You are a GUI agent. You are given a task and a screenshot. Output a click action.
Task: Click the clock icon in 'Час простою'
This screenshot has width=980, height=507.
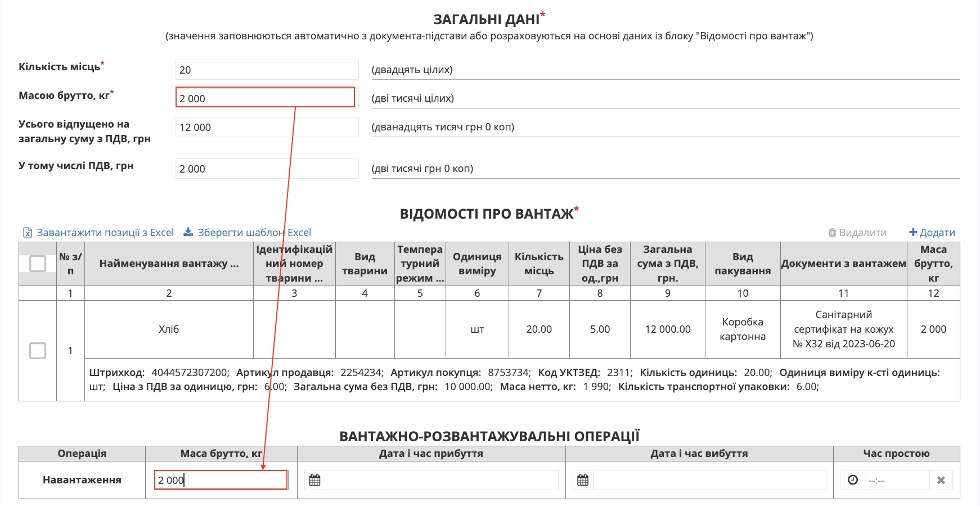point(853,480)
